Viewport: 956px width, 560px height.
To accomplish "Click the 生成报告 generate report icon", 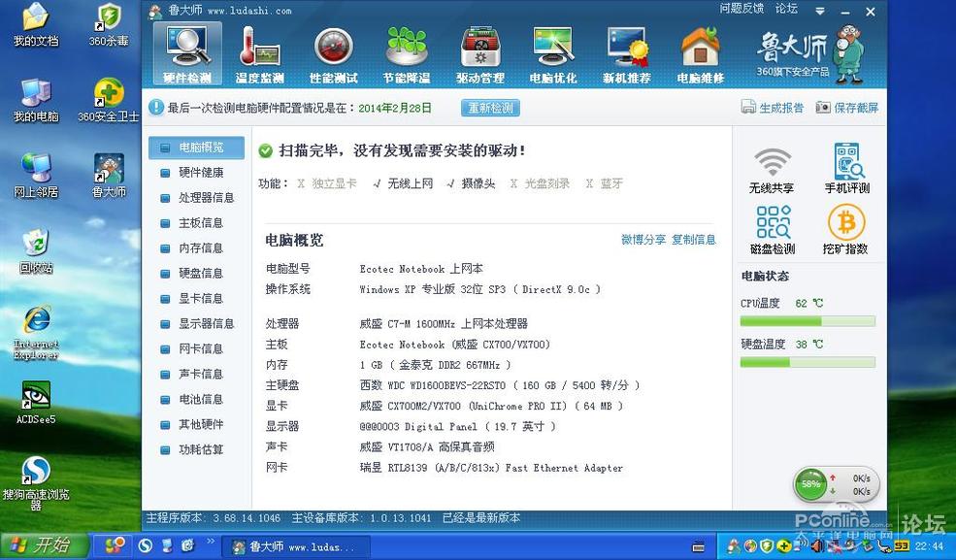I will click(x=748, y=108).
